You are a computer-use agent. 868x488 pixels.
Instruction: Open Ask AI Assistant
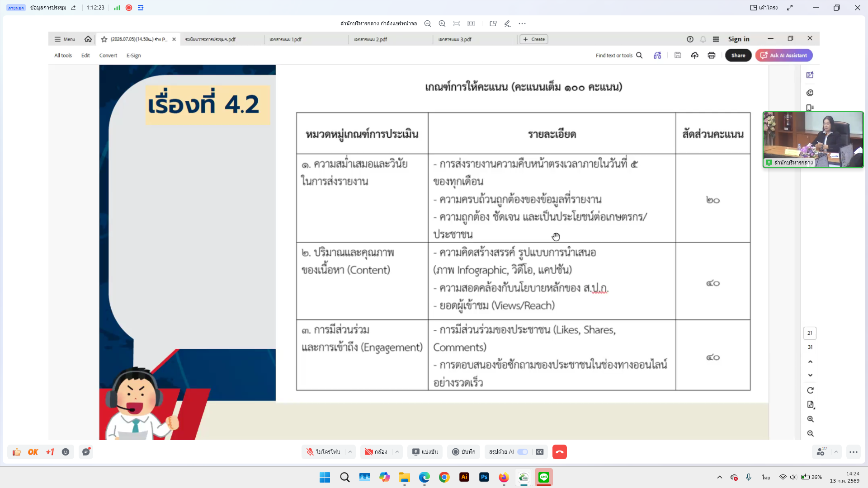click(784, 55)
